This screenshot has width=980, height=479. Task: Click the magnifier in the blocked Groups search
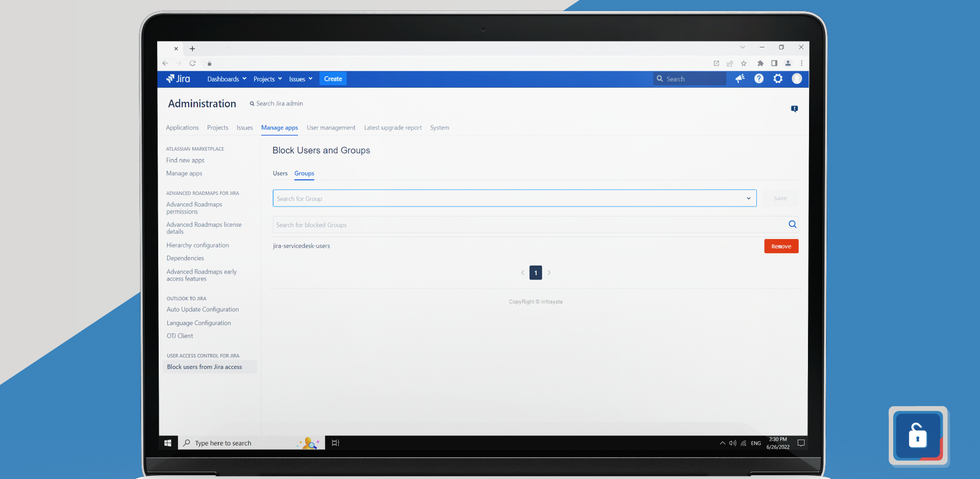[792, 224]
